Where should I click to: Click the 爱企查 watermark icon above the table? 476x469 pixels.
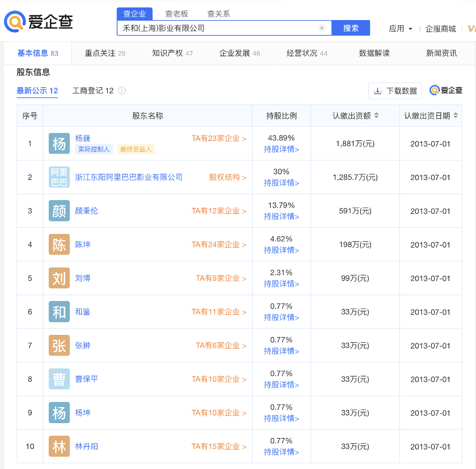pos(434,91)
